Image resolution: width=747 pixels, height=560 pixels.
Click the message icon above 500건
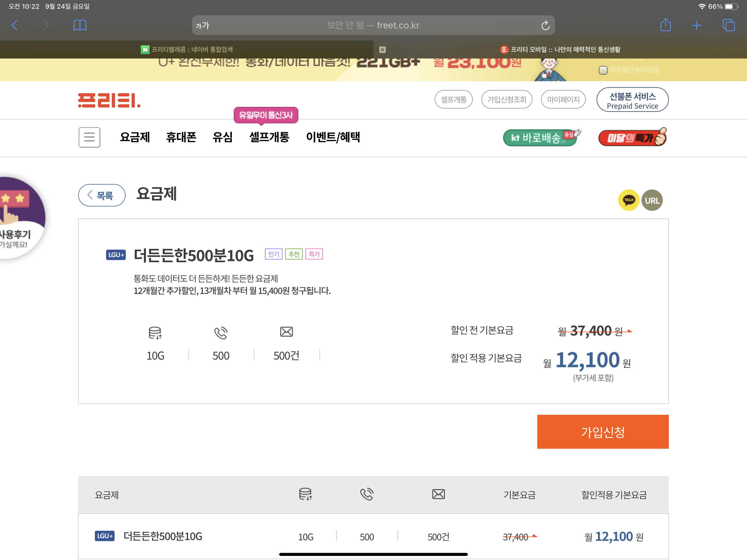click(x=286, y=332)
